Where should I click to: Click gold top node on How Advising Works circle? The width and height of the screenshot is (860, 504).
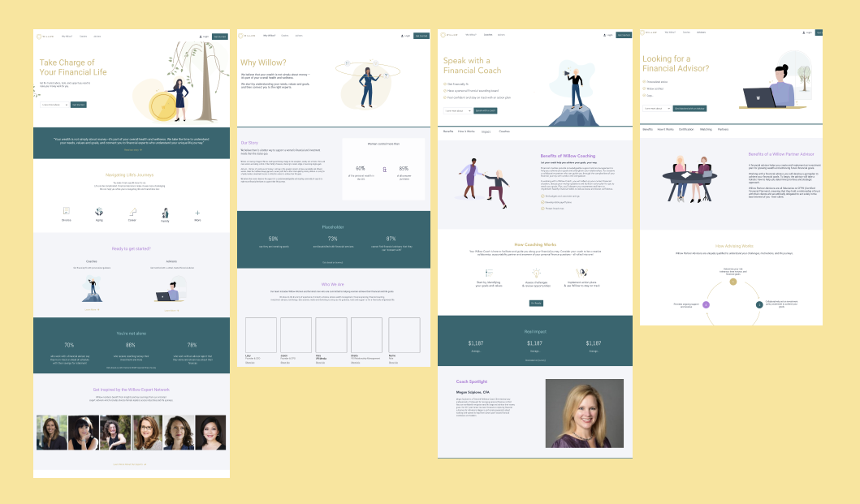733,282
